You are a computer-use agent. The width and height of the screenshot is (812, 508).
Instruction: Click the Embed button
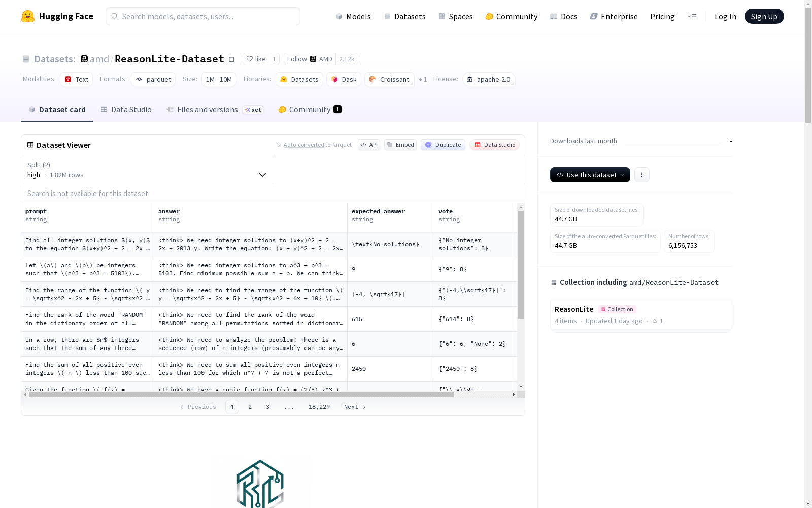coord(400,145)
